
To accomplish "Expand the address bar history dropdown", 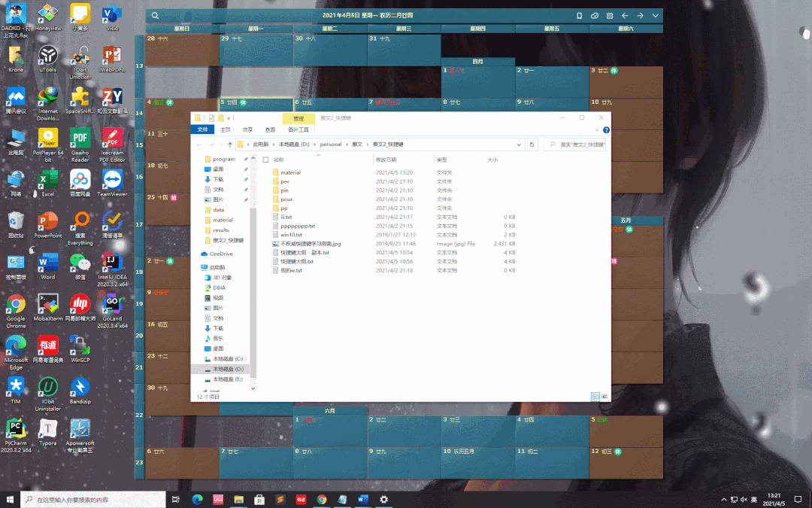I will coord(520,144).
